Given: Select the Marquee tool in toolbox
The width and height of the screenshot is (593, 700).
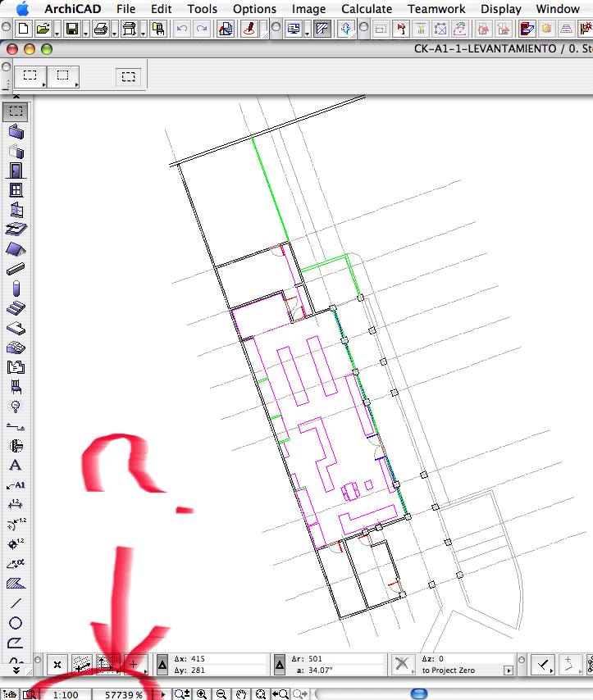Looking at the screenshot, I should click(16, 111).
